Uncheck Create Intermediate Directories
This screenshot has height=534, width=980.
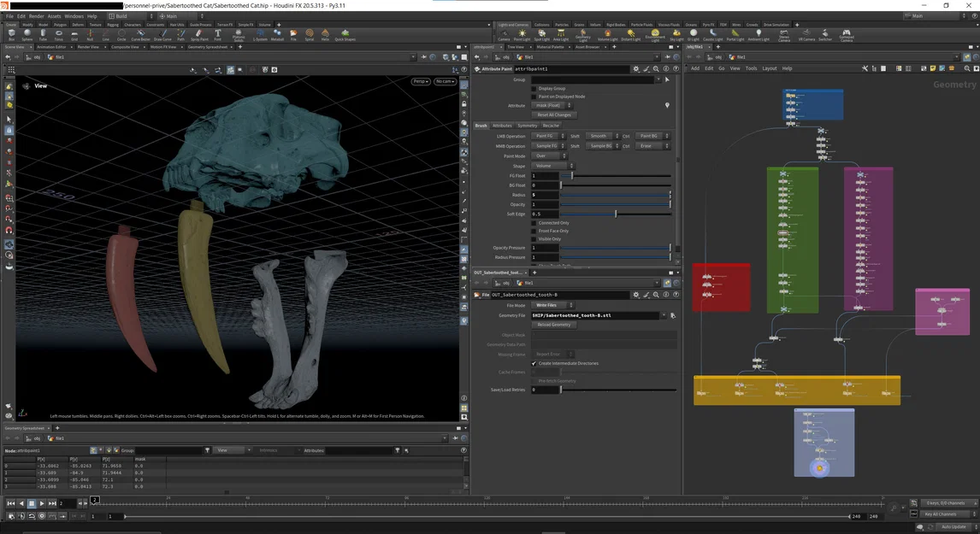[x=534, y=363]
